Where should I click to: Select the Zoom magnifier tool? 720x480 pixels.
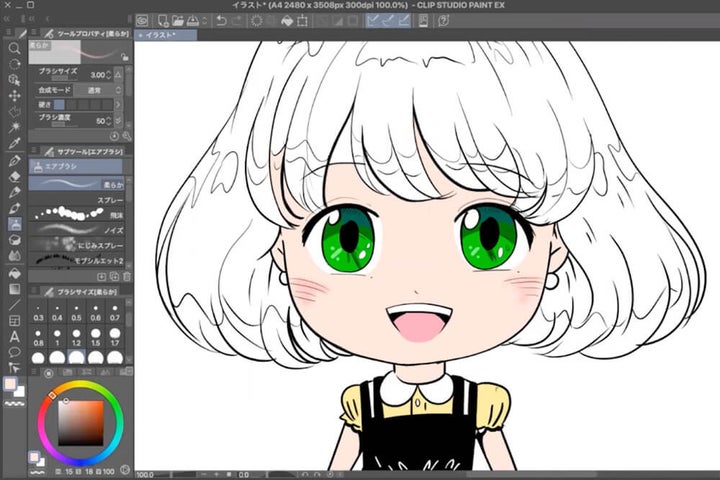14,48
